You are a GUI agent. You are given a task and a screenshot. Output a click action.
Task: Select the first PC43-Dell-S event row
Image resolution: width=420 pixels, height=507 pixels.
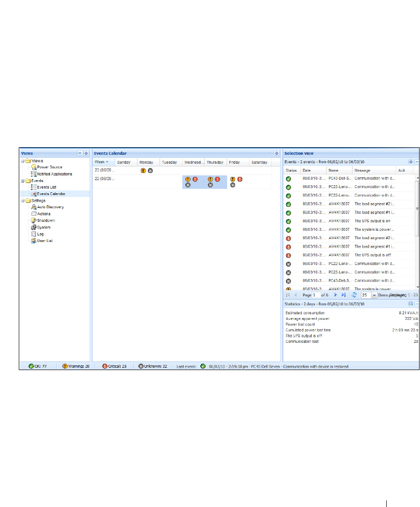pyautogui.click(x=349, y=179)
